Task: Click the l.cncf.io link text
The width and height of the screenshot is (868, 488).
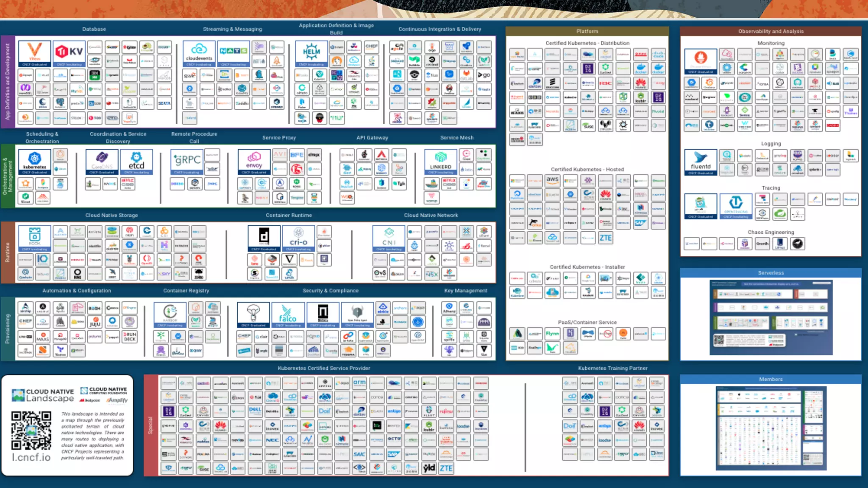Action: pos(31,457)
